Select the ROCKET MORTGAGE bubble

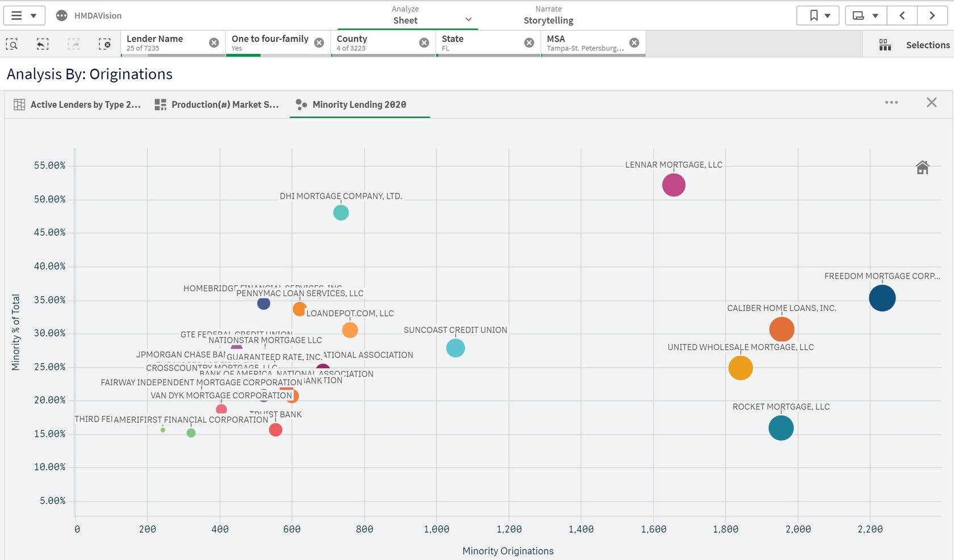(x=781, y=428)
